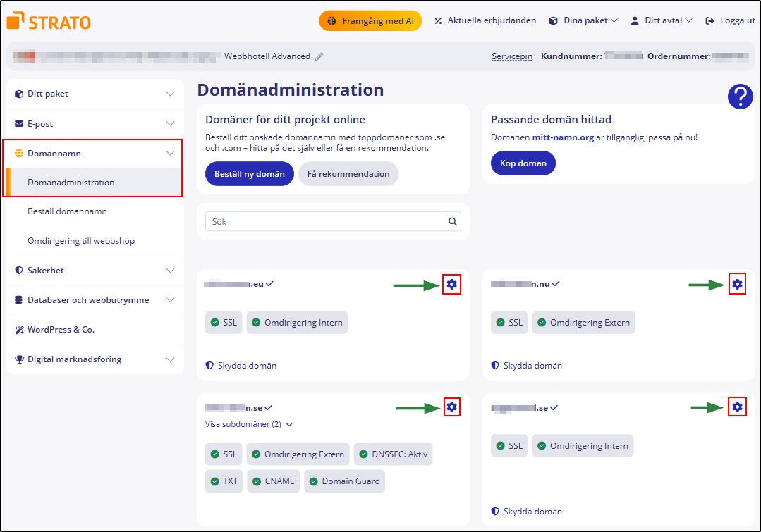Image resolution: width=761 pixels, height=532 pixels.
Task: Click the Beställ ny domän button
Action: (249, 174)
